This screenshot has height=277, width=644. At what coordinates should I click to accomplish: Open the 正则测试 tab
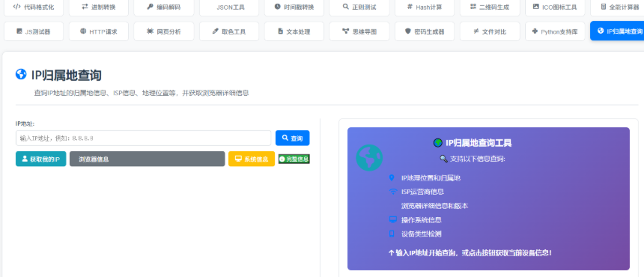coord(359,7)
